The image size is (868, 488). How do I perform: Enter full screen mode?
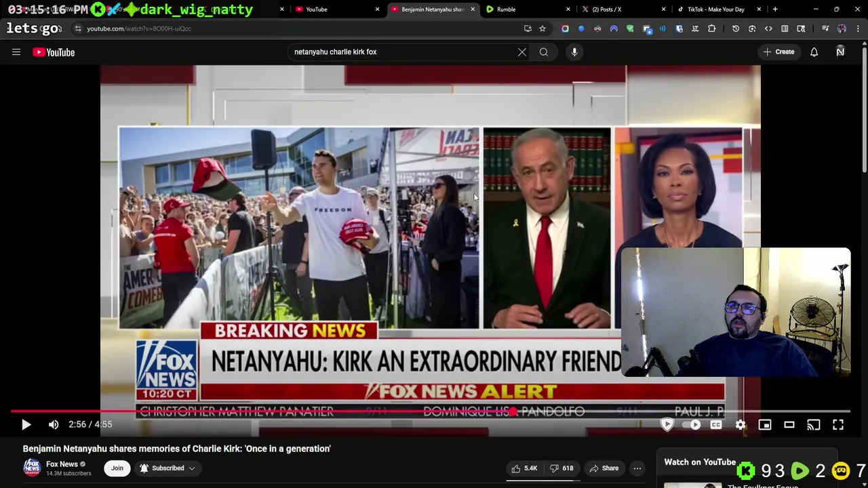838,424
